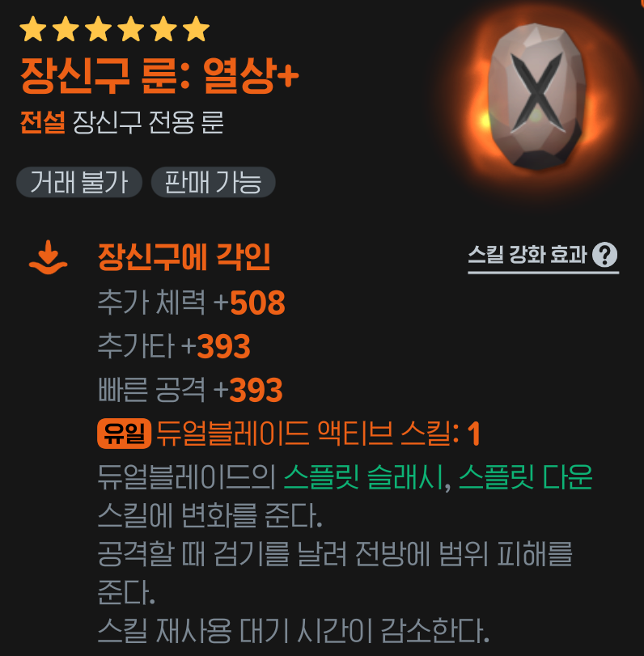
Task: Click the 듀얼블레이드 액티브 스킬: 1 text
Action: (x=318, y=434)
